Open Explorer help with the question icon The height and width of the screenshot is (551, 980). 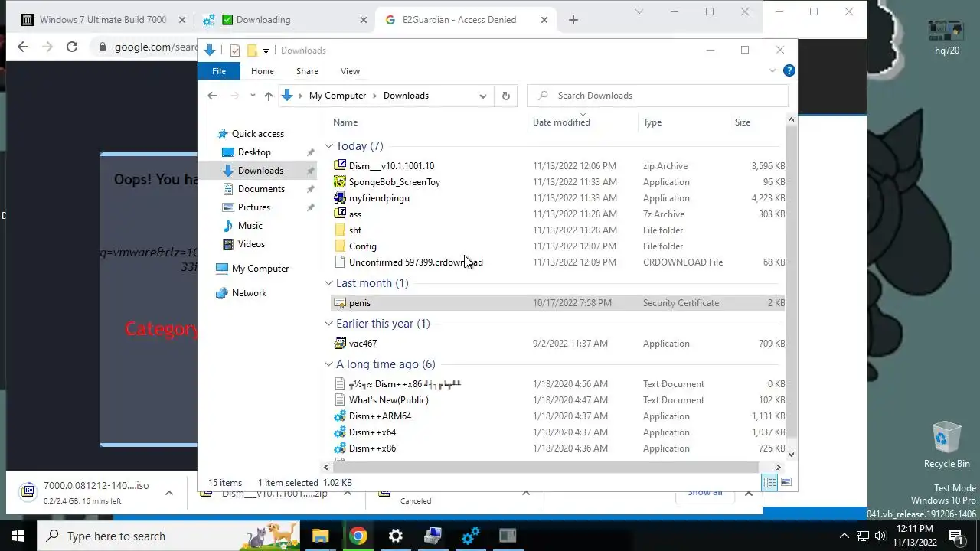click(789, 70)
